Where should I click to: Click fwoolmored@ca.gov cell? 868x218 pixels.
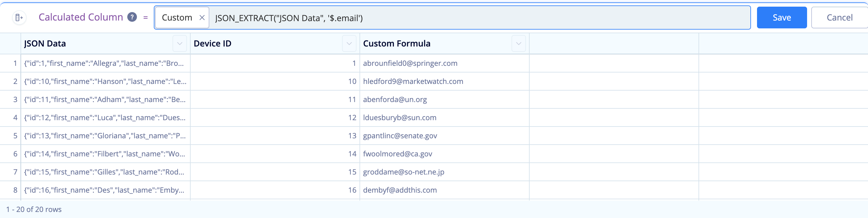coord(445,154)
